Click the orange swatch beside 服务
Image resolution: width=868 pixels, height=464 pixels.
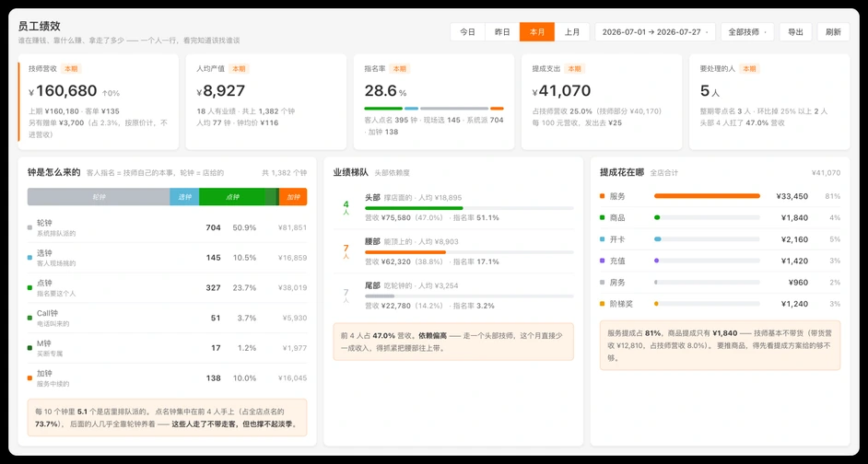tap(603, 196)
